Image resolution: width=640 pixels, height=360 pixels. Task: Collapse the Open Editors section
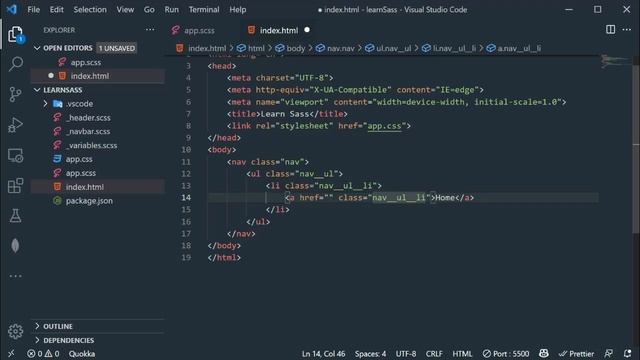[x=37, y=48]
